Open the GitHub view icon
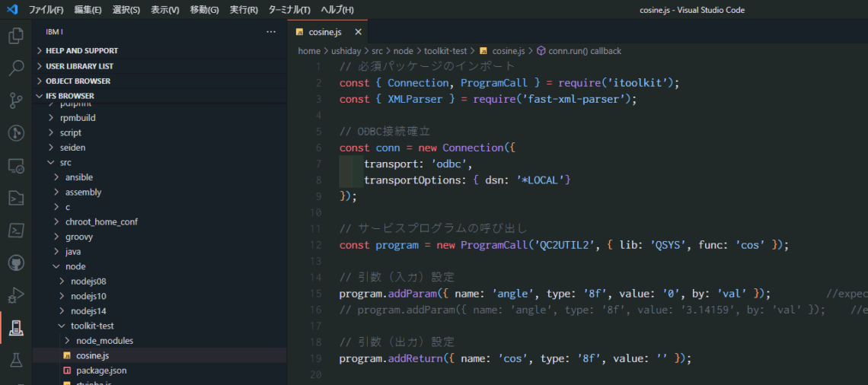This screenshot has height=385, width=868. tap(15, 263)
